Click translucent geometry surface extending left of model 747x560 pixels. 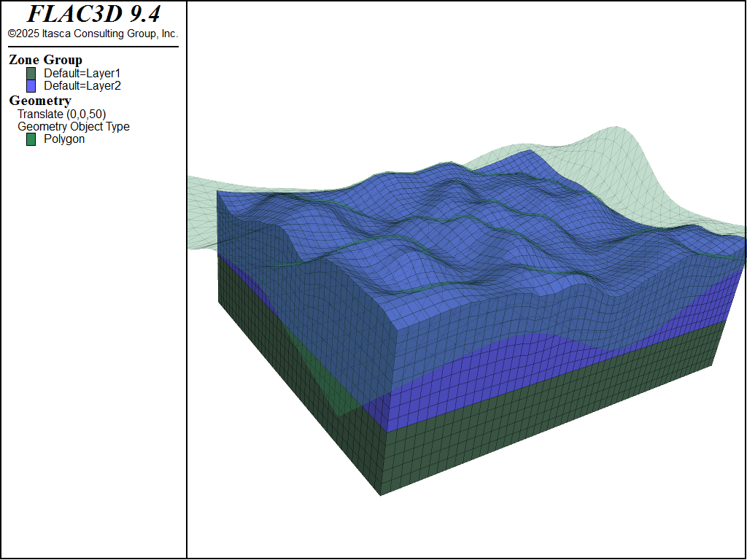[x=202, y=211]
